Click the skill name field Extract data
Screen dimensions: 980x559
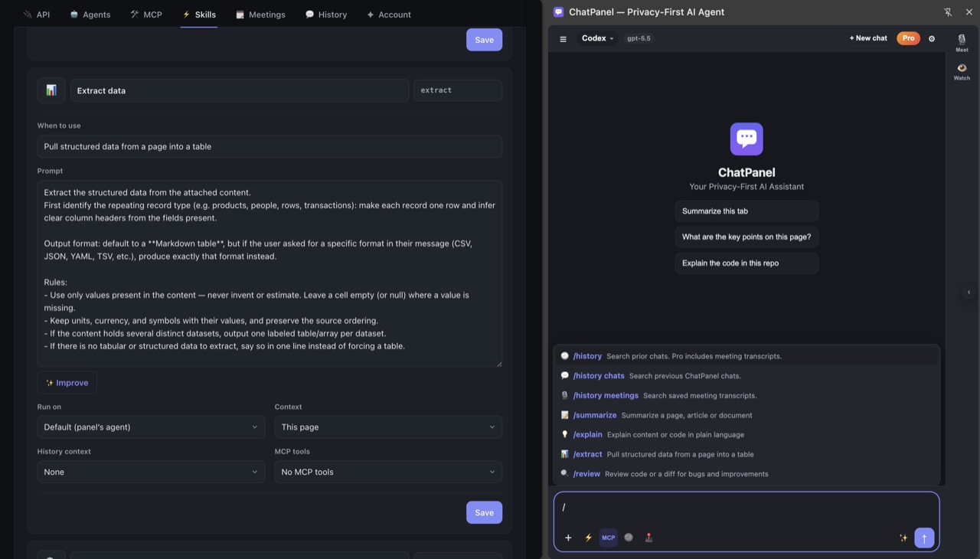[240, 90]
